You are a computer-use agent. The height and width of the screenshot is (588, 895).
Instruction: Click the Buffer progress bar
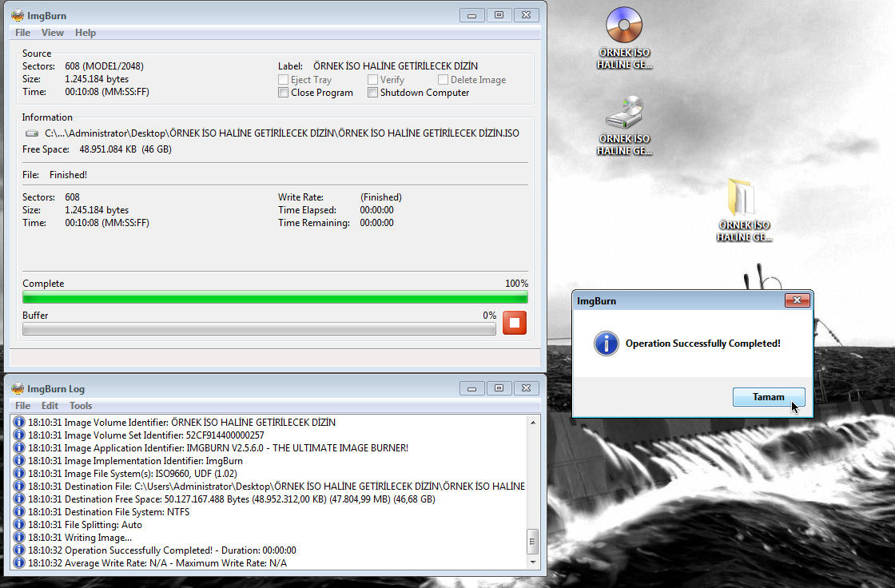coord(259,329)
